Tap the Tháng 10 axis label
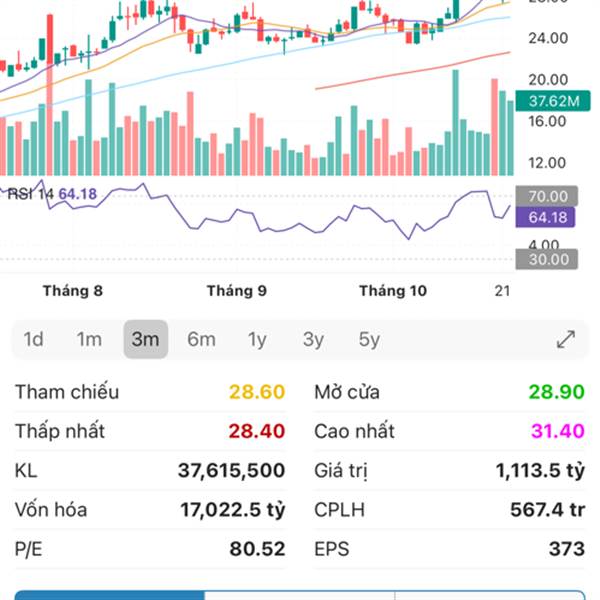This screenshot has width=600, height=600. point(393,291)
